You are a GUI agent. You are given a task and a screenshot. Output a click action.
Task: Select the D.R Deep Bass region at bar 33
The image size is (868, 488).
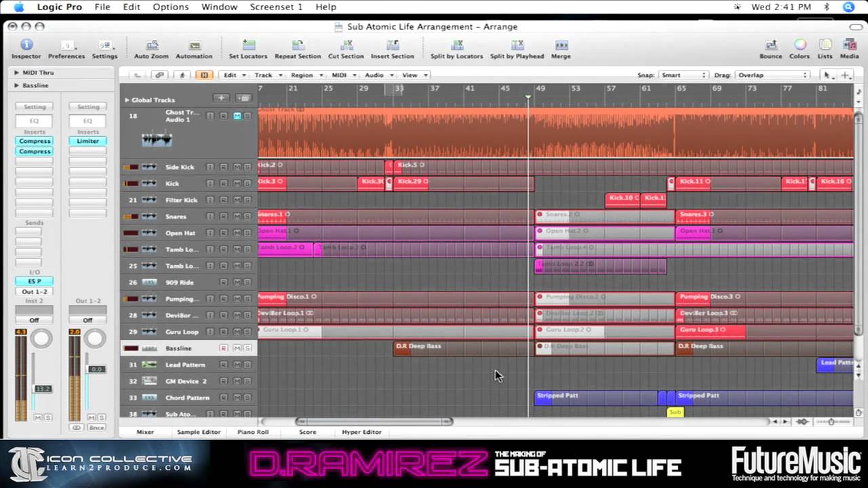click(463, 348)
